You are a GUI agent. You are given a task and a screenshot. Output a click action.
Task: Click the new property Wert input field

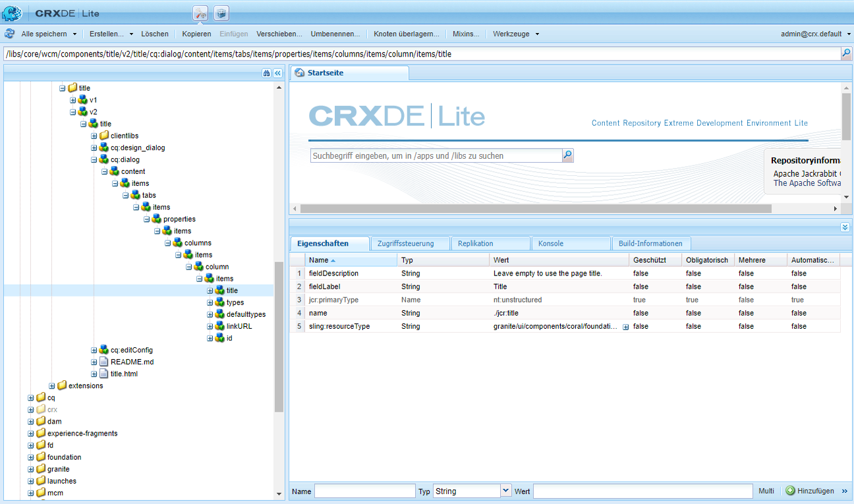(642, 491)
